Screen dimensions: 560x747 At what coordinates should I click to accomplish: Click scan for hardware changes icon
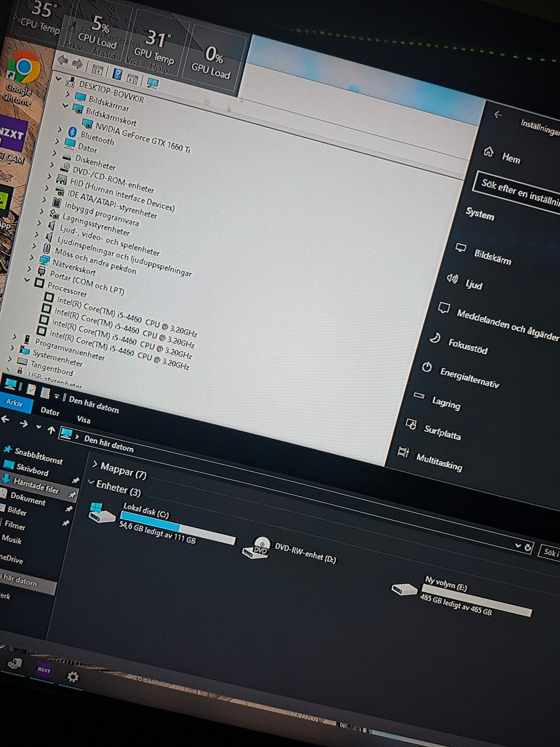pyautogui.click(x=152, y=83)
